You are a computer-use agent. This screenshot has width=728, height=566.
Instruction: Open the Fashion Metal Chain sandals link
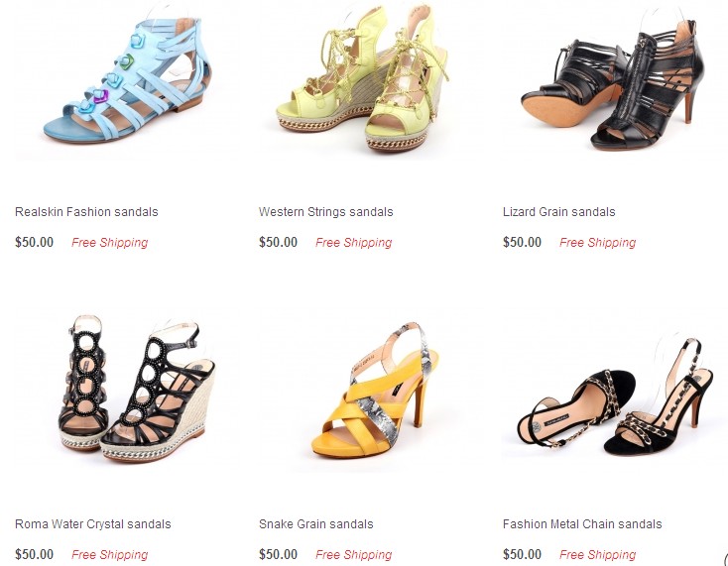point(582,524)
